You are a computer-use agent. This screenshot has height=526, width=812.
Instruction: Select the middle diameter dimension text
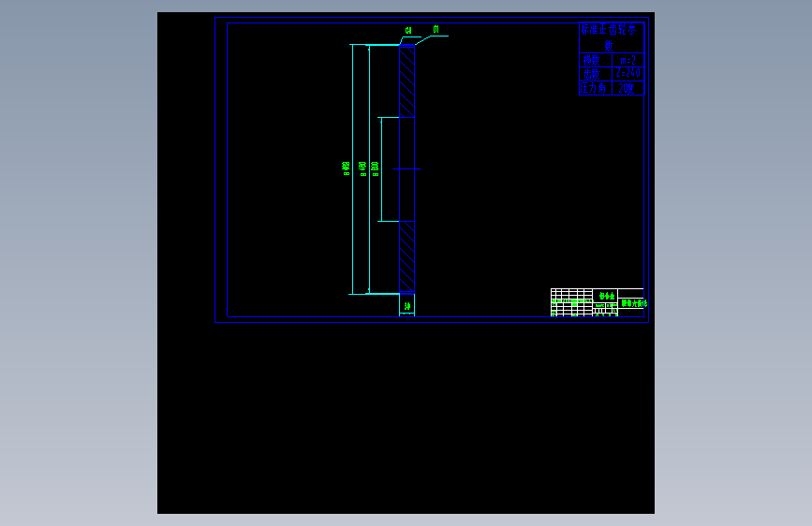tap(363, 168)
